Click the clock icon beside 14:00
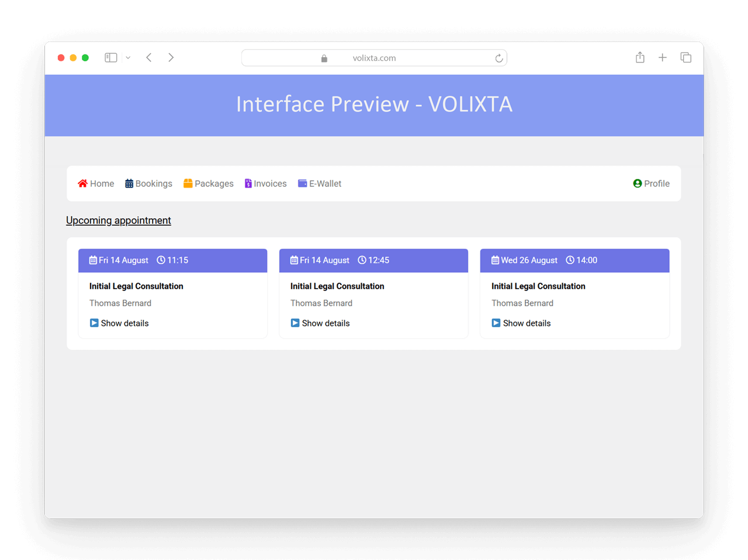The height and width of the screenshot is (560, 748). tap(570, 260)
